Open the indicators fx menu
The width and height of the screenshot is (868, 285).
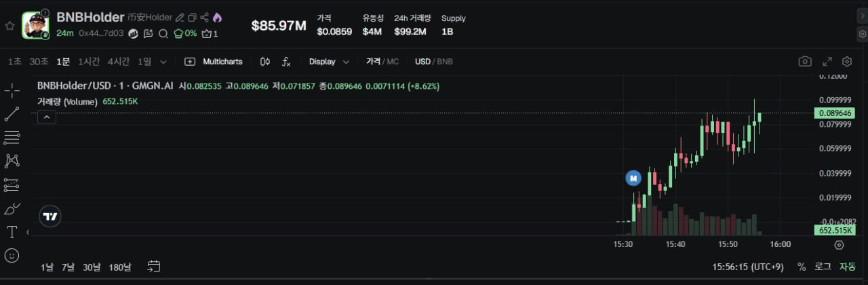point(286,62)
